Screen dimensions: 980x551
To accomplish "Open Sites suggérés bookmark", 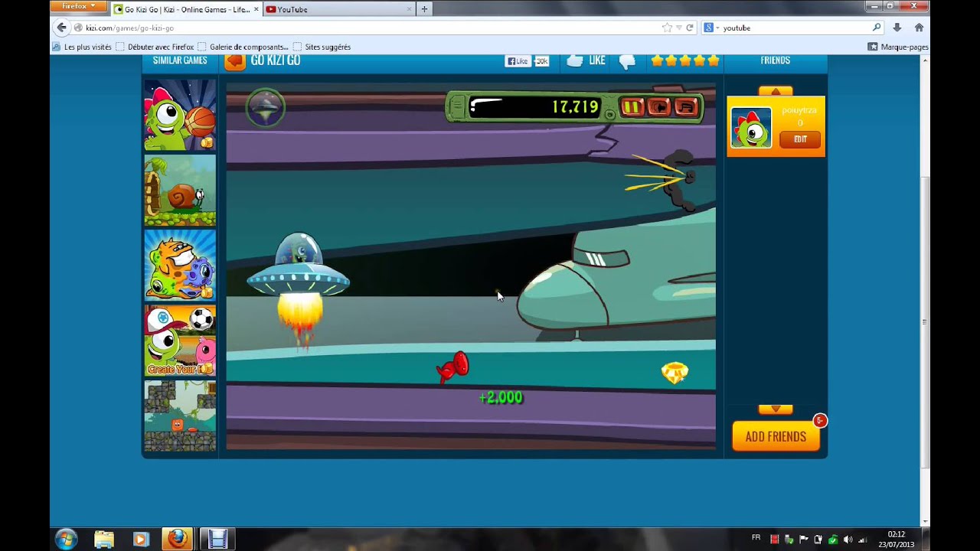I will tap(322, 47).
